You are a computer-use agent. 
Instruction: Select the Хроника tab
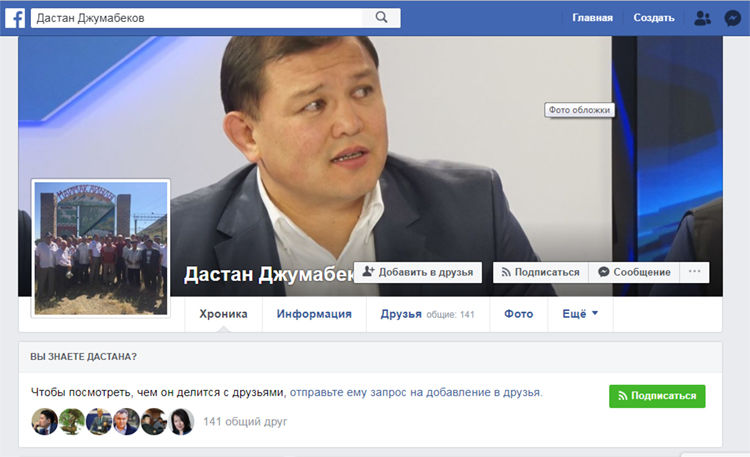[223, 314]
